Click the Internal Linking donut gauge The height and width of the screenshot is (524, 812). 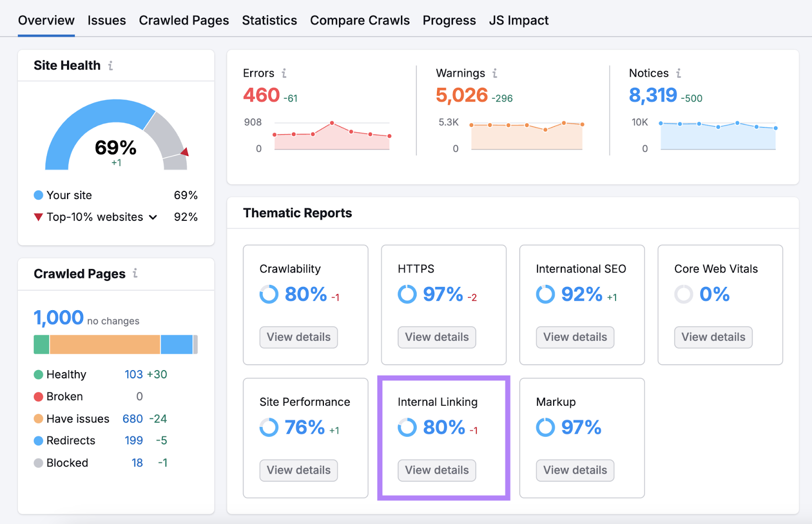point(407,428)
